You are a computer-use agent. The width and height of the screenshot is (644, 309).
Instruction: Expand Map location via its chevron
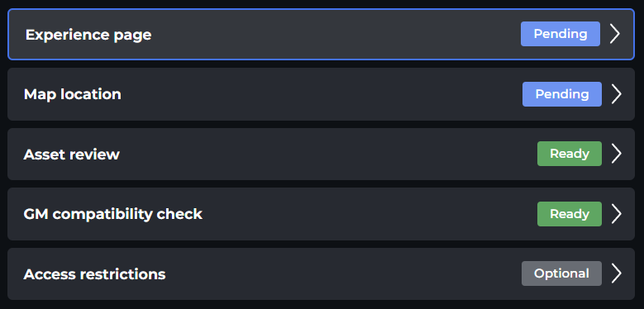pyautogui.click(x=616, y=94)
